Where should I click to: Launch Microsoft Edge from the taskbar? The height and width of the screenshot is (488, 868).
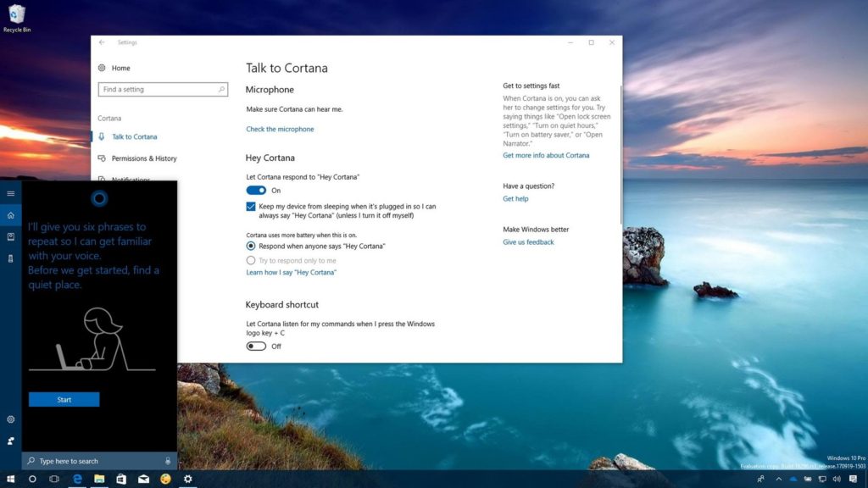(x=77, y=479)
